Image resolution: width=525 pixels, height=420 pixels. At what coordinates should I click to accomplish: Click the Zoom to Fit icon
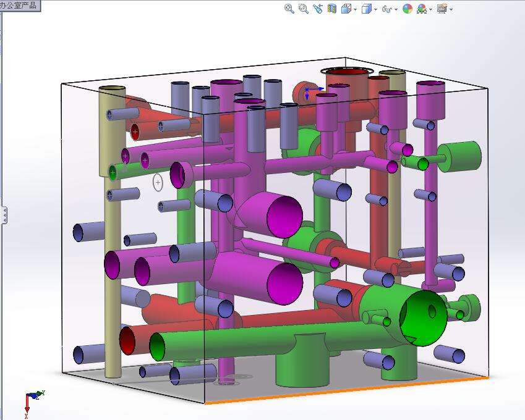[x=289, y=9]
